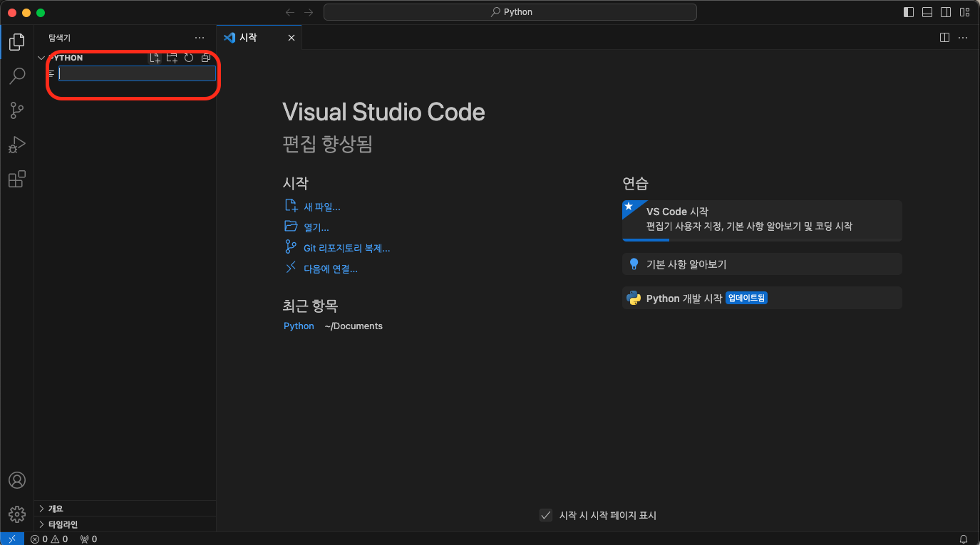Click the ports forwarded status item
The image size is (980, 545).
[x=88, y=539]
